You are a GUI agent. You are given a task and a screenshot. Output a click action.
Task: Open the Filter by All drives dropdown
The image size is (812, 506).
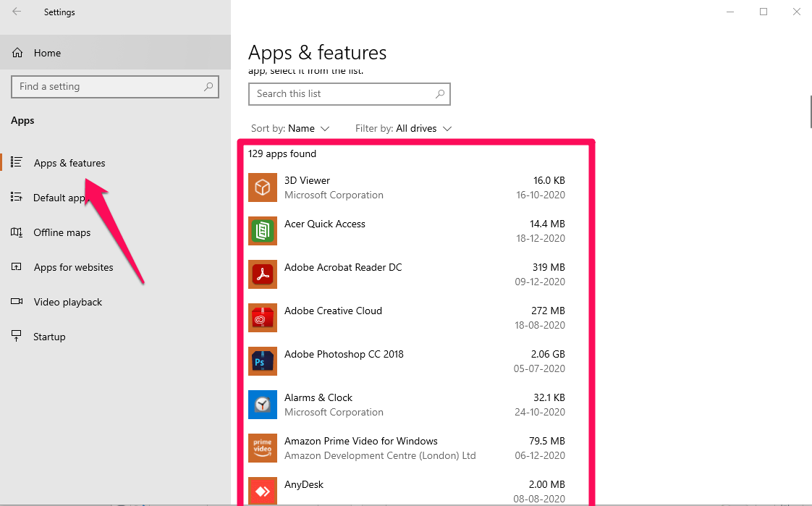pyautogui.click(x=403, y=128)
